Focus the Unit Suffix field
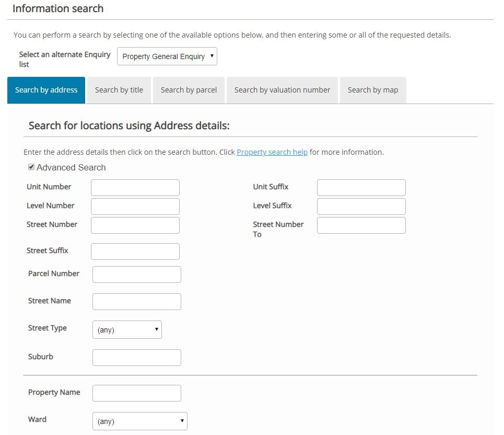Image resolution: width=504 pixels, height=435 pixels. pyautogui.click(x=361, y=188)
